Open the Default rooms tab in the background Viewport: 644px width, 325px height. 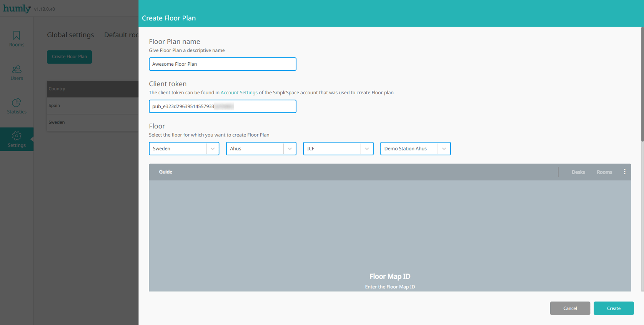121,35
